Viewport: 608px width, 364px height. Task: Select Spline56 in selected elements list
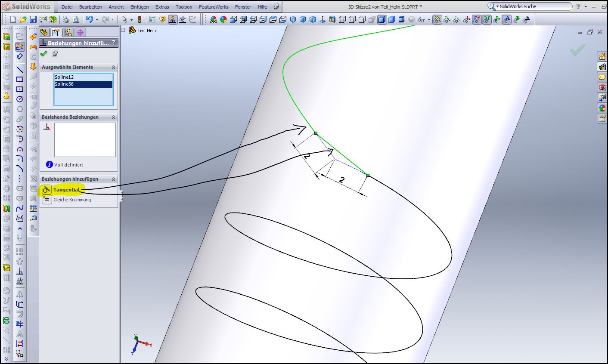click(83, 84)
